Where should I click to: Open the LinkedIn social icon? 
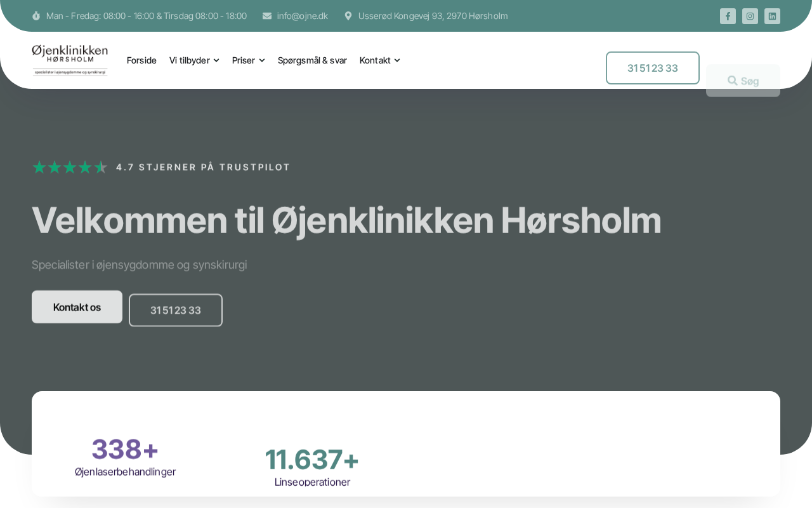772,16
